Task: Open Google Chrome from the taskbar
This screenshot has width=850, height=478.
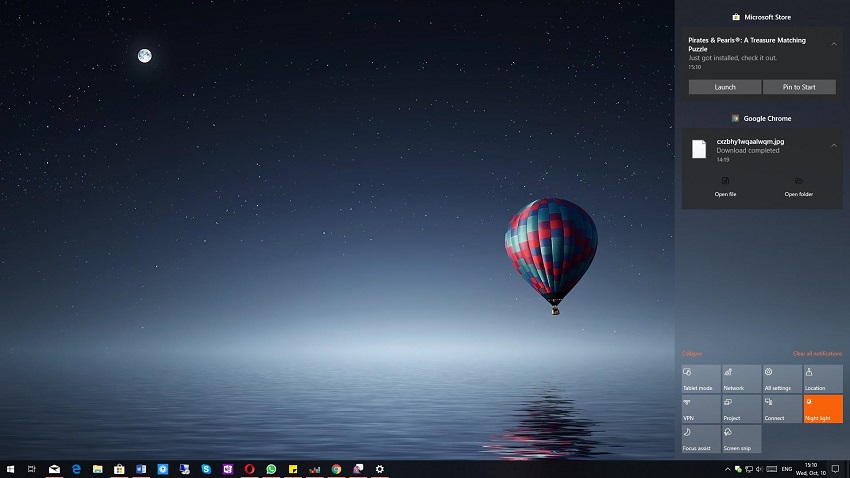Action: click(x=336, y=469)
